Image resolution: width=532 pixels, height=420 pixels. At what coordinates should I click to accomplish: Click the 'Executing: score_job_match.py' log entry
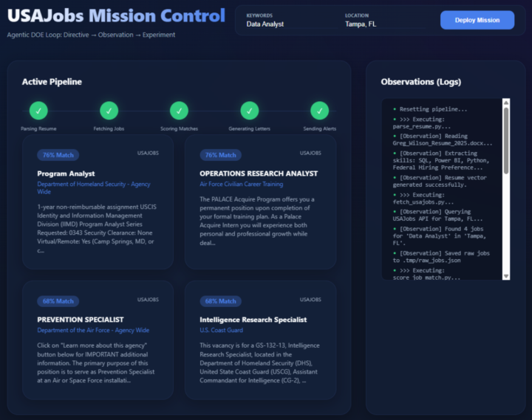(426, 274)
